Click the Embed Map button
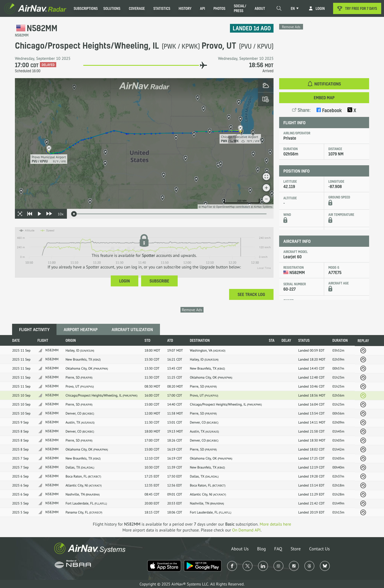The width and height of the screenshot is (384, 588). [x=324, y=98]
